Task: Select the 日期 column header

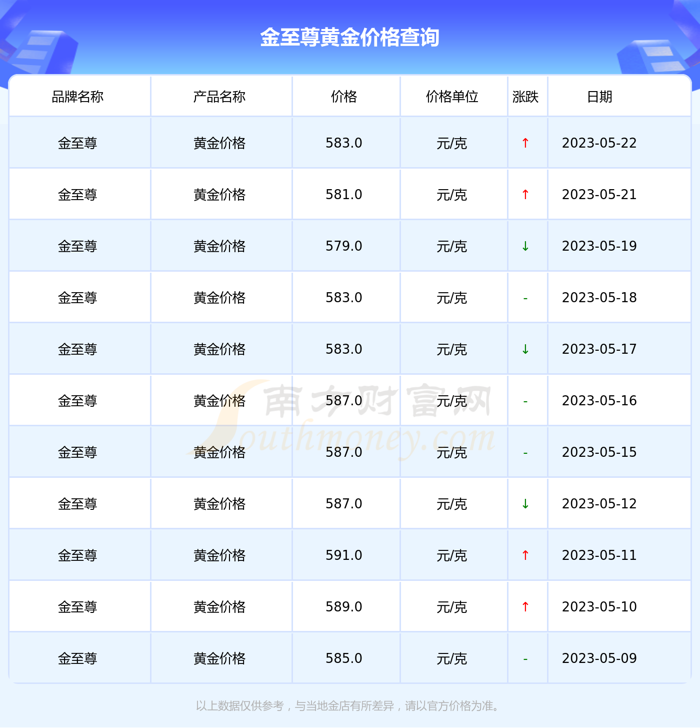Action: 599,97
